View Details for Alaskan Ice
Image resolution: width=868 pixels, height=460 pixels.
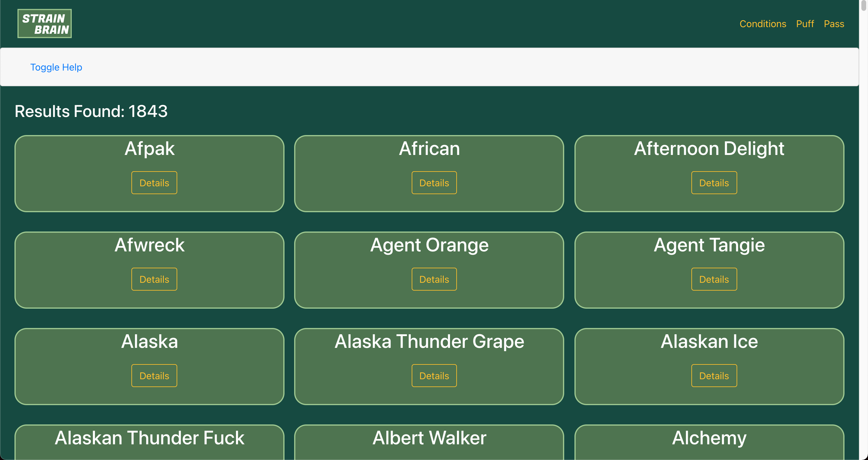(x=714, y=375)
